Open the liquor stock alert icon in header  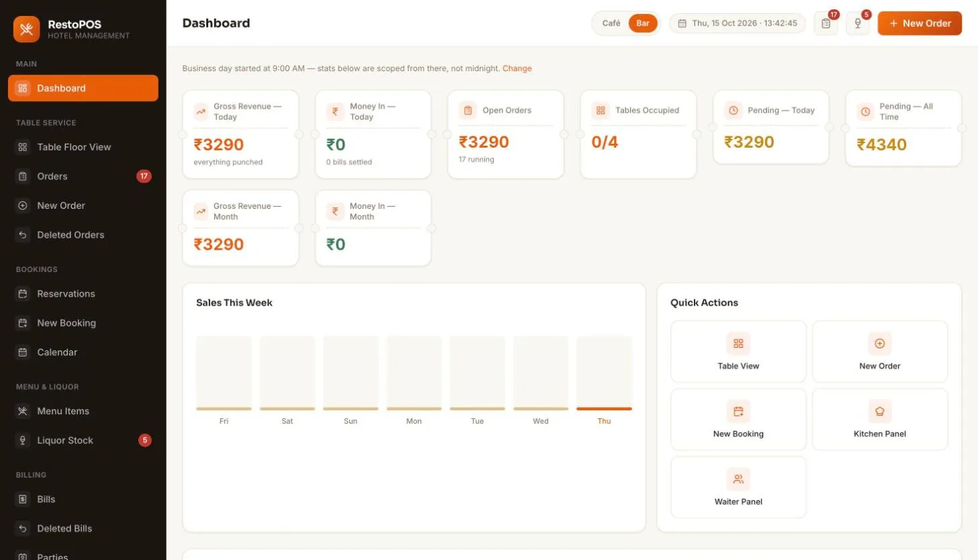pyautogui.click(x=858, y=24)
